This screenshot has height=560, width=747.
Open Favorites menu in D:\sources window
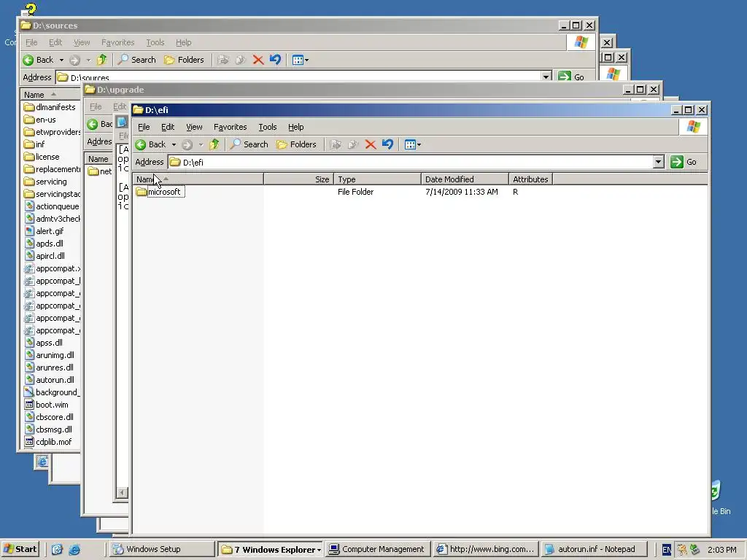[x=117, y=42]
